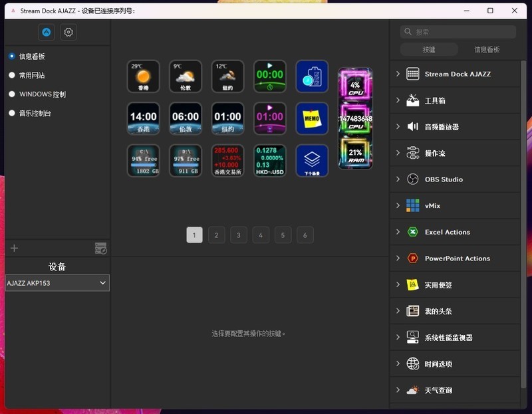Image resolution: width=532 pixels, height=414 pixels.
Task: Open settings with the gear icon
Action: coord(68,32)
